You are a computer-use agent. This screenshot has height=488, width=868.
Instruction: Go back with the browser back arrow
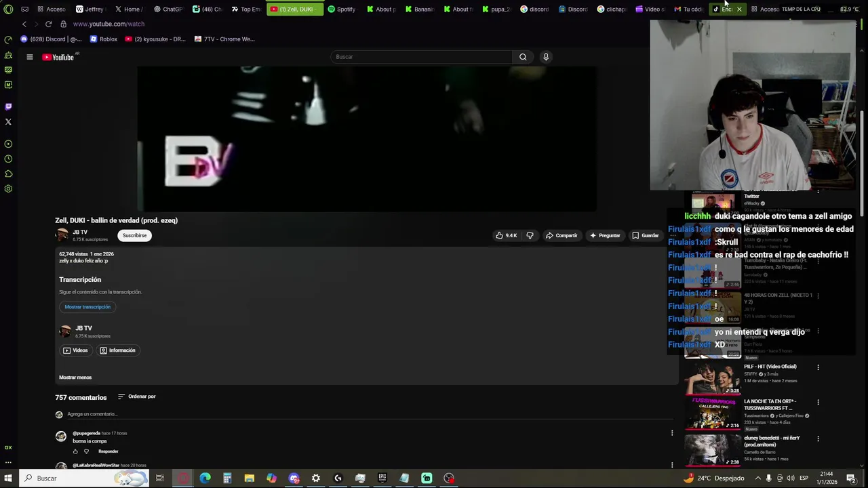coord(24,24)
